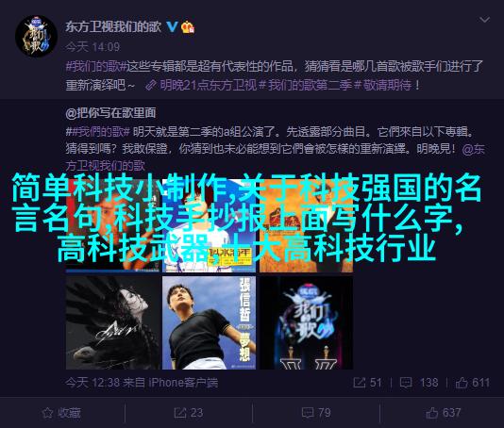Open the 东方卫视我们的歌 profile avatar

tap(36, 36)
